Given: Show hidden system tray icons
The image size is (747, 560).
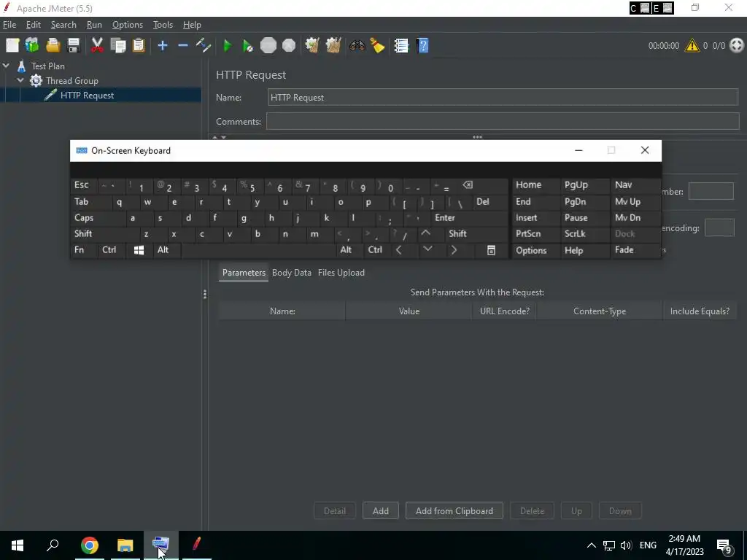Looking at the screenshot, I should tap(591, 545).
